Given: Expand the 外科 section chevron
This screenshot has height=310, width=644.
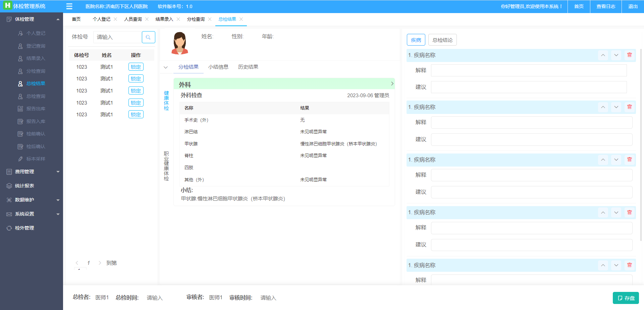Looking at the screenshot, I should click(x=392, y=83).
